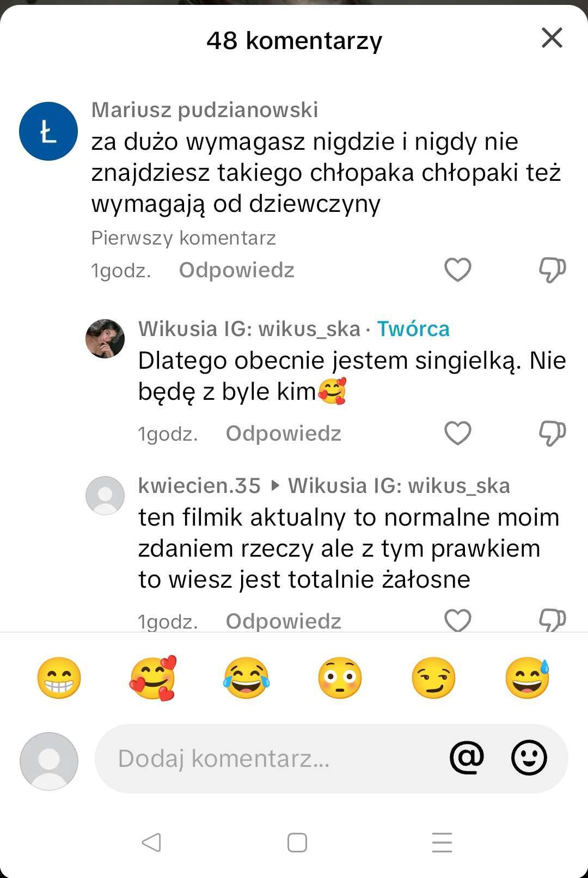Tap the @ mention icon
This screenshot has height=878, width=588.
pyautogui.click(x=467, y=758)
